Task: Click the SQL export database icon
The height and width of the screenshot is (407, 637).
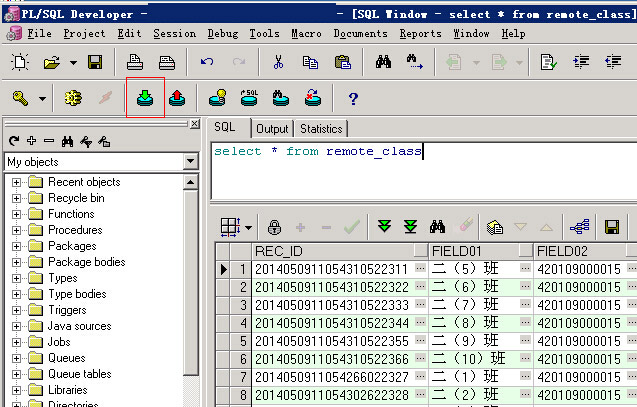Action: (249, 98)
